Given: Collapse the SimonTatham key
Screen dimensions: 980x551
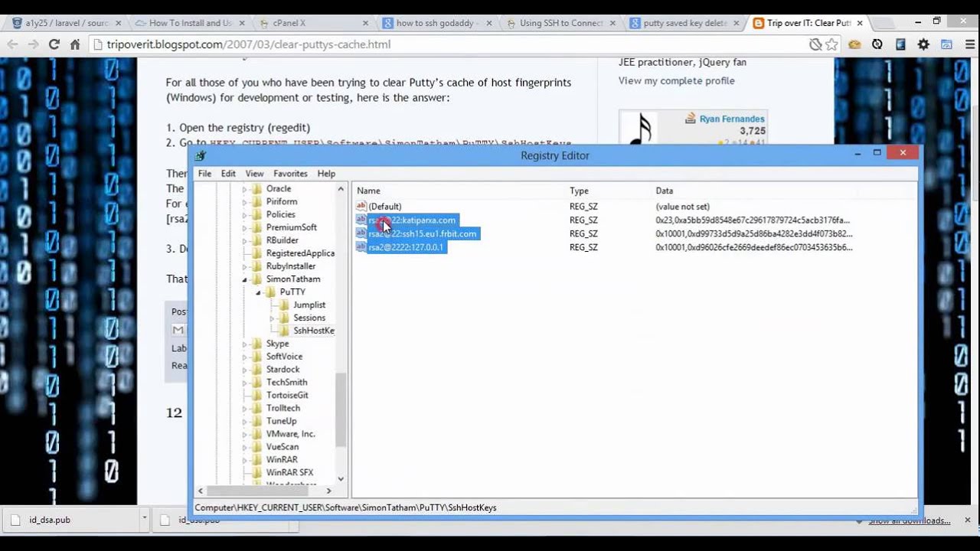Looking at the screenshot, I should [x=245, y=279].
